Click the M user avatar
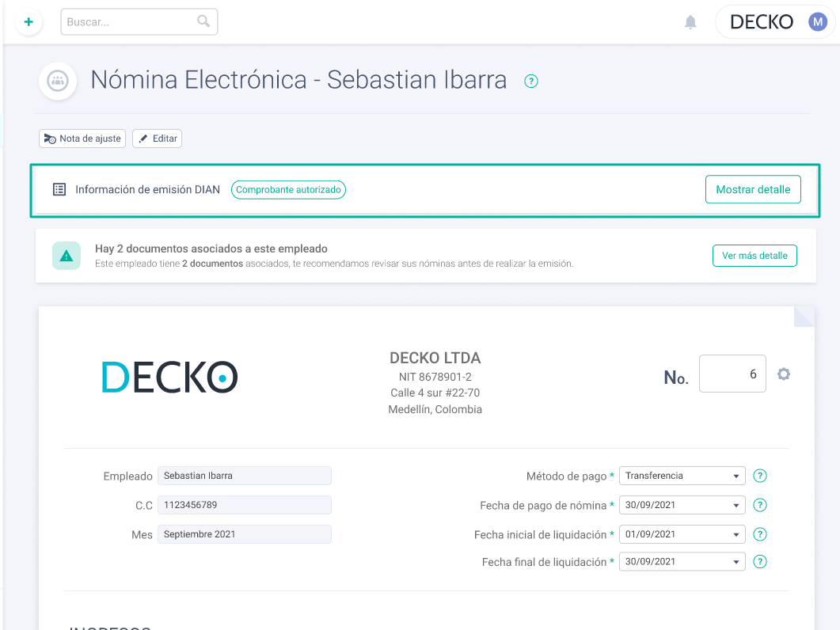 (818, 22)
